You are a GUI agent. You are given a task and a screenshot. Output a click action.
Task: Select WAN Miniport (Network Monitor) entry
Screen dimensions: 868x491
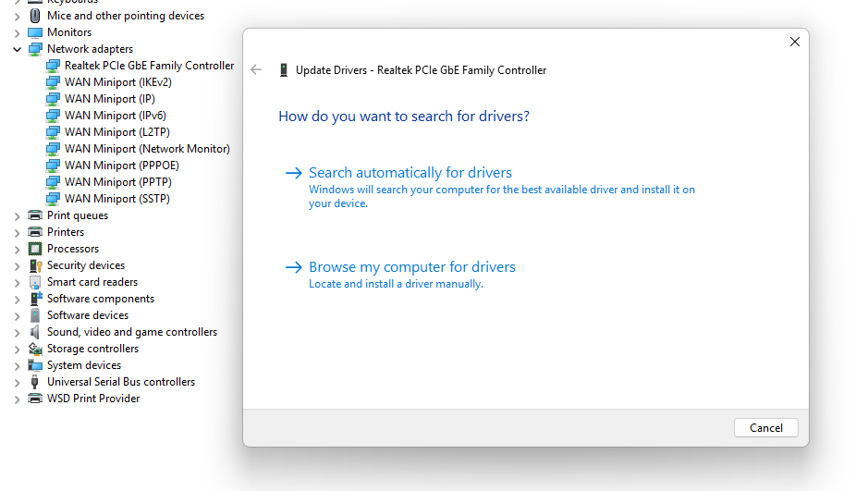[x=146, y=149]
